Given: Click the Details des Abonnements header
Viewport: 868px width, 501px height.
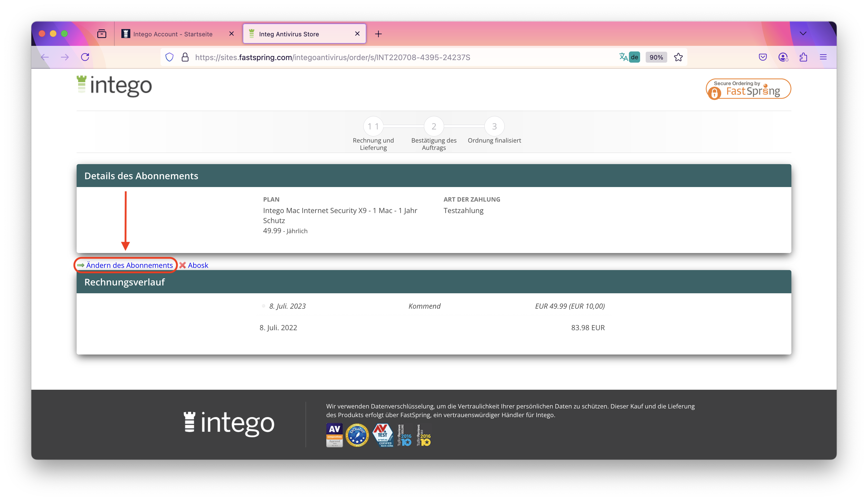Looking at the screenshot, I should pyautogui.click(x=434, y=176).
